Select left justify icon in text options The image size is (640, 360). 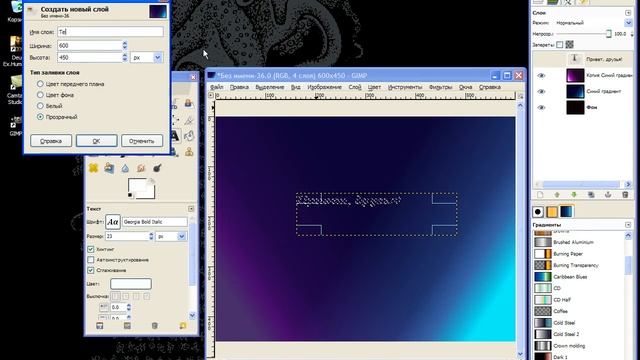(116, 296)
